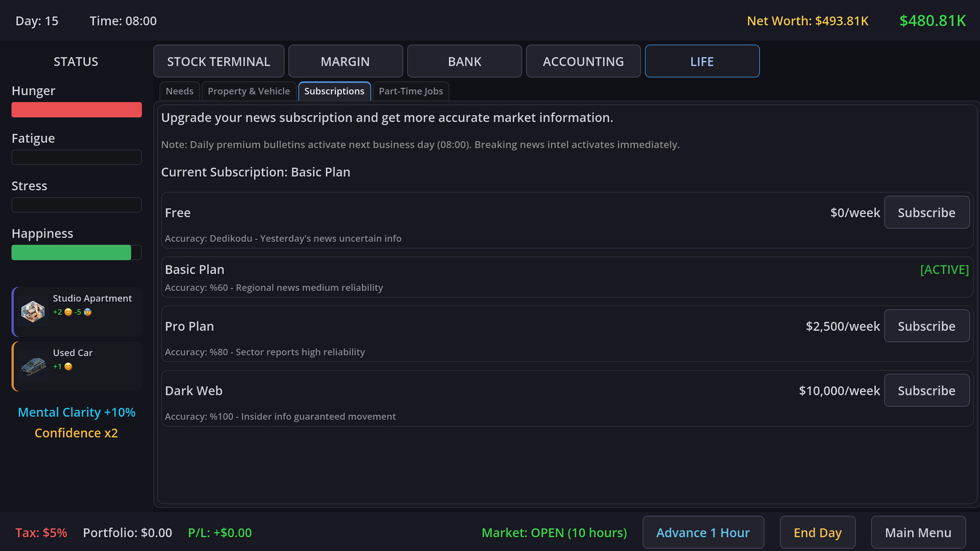Click the Studio Apartment happy emoji
Viewport: 980px width, 551px height.
(68, 312)
